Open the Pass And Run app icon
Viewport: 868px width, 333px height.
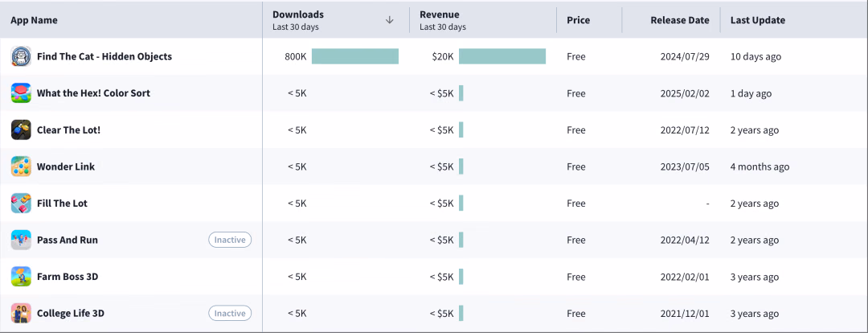tap(21, 240)
